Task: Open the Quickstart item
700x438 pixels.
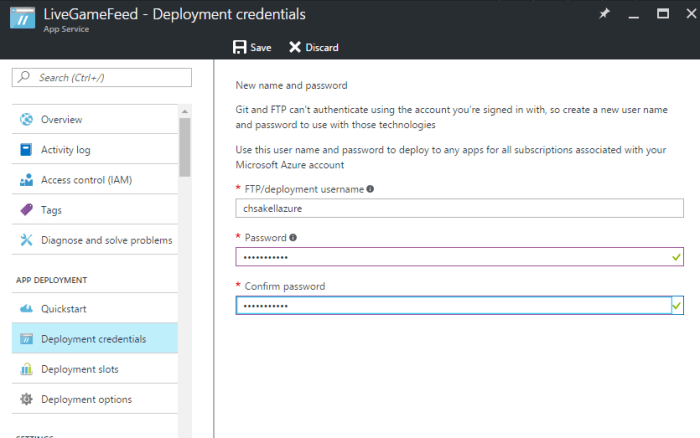Action: pyautogui.click(x=95, y=309)
